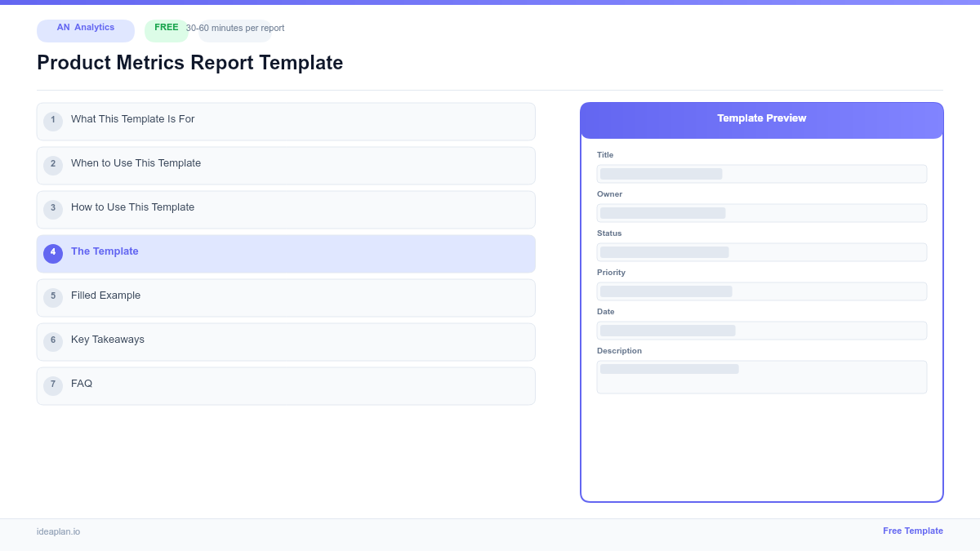Open section 3 How to Use This Template
980x551 pixels.
[x=286, y=210]
